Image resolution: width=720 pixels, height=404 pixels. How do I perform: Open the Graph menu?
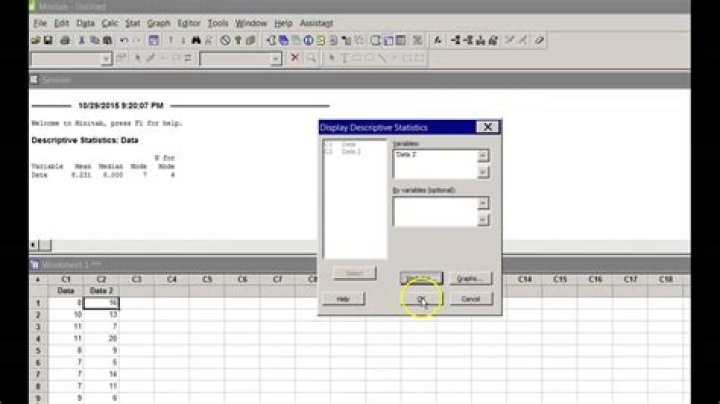(x=158, y=23)
